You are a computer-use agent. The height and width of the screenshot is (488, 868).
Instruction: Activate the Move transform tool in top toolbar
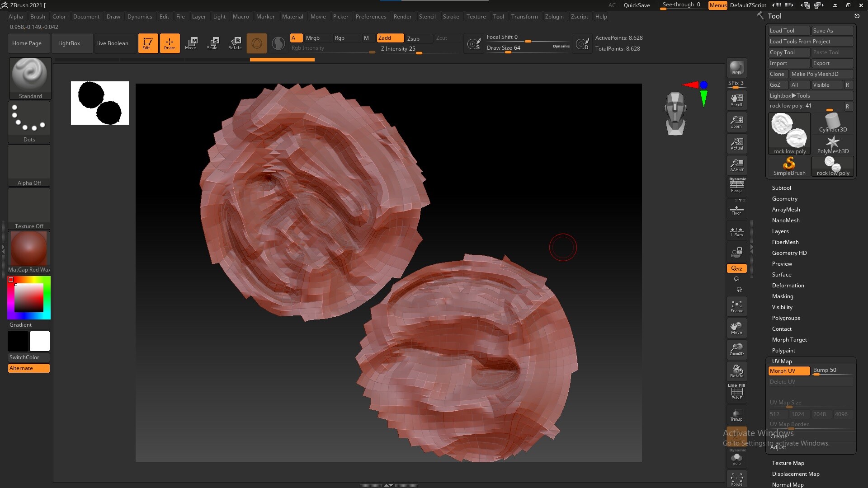(191, 43)
